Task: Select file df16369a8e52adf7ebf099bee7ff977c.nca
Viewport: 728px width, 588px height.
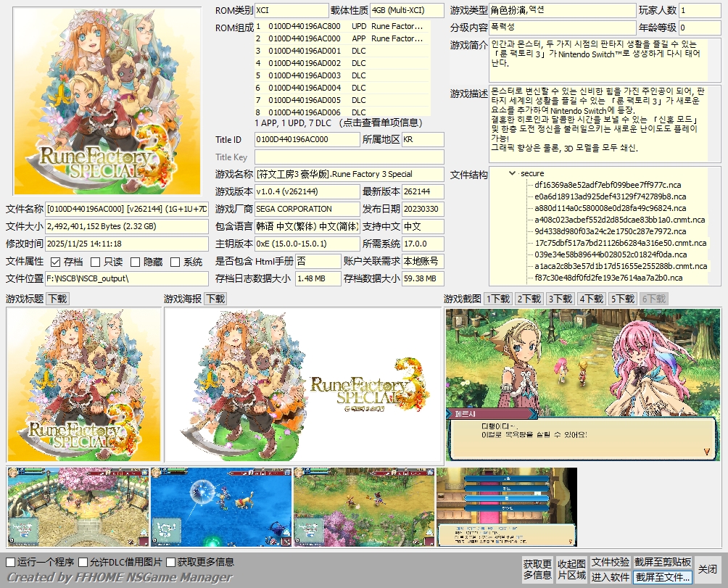Action: [x=608, y=185]
